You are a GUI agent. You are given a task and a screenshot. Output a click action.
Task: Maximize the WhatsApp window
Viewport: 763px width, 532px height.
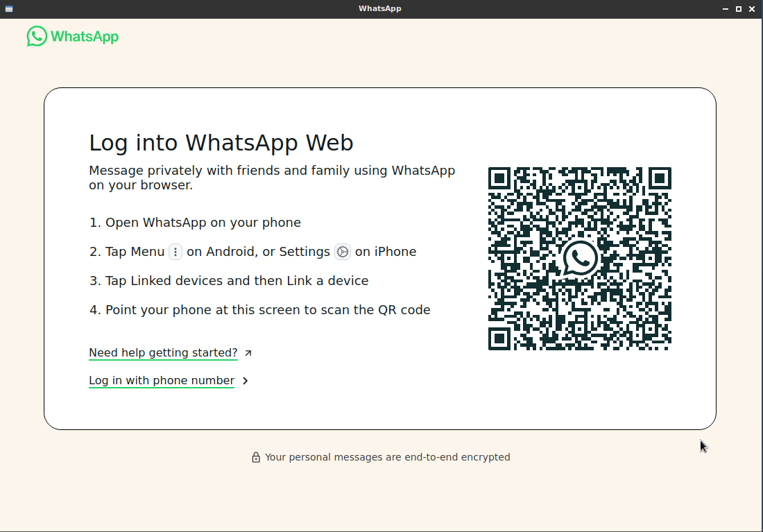(x=739, y=9)
